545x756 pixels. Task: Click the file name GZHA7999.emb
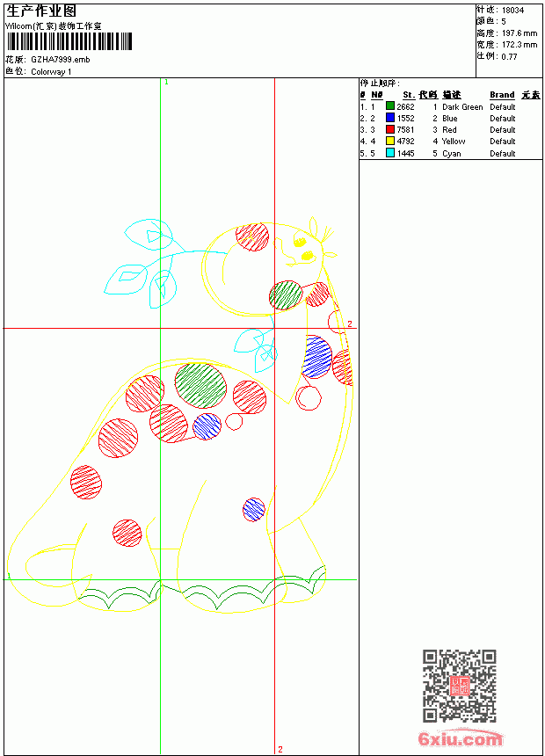pyautogui.click(x=61, y=60)
